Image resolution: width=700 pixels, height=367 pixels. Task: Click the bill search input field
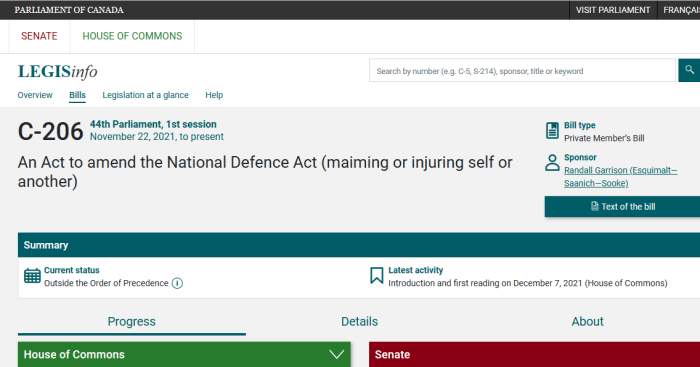click(x=522, y=71)
